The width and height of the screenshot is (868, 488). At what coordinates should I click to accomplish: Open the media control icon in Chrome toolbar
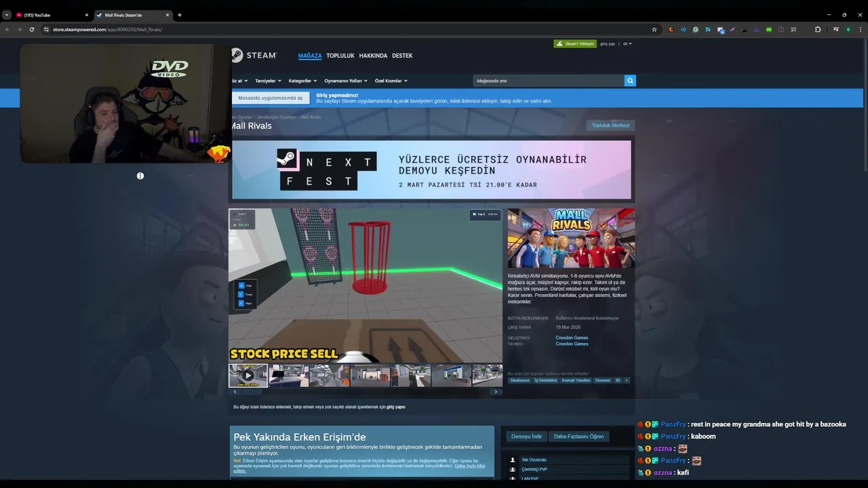point(836,29)
